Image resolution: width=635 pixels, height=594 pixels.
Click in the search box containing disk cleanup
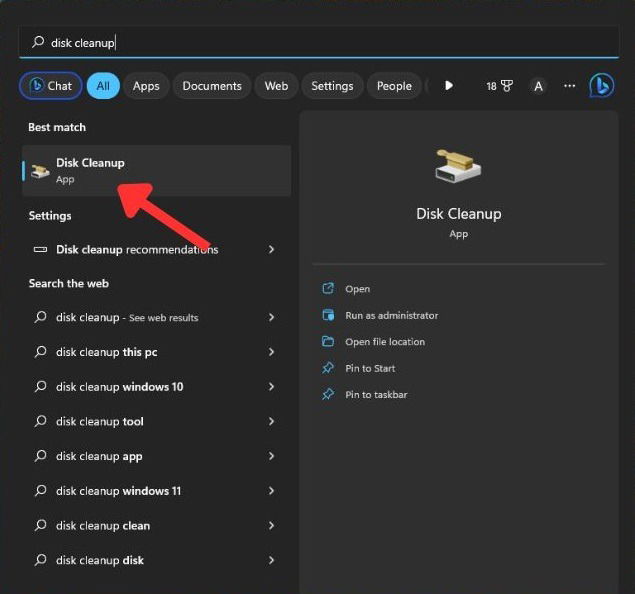[x=319, y=43]
